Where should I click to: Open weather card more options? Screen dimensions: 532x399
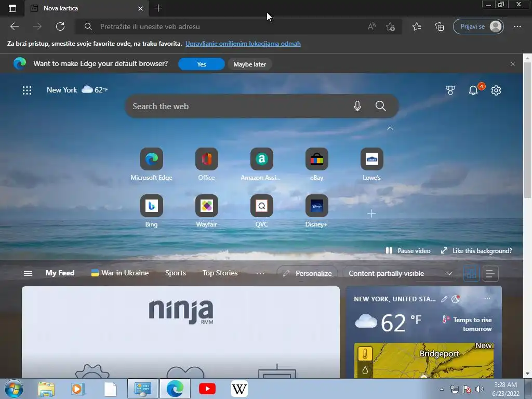(x=487, y=299)
